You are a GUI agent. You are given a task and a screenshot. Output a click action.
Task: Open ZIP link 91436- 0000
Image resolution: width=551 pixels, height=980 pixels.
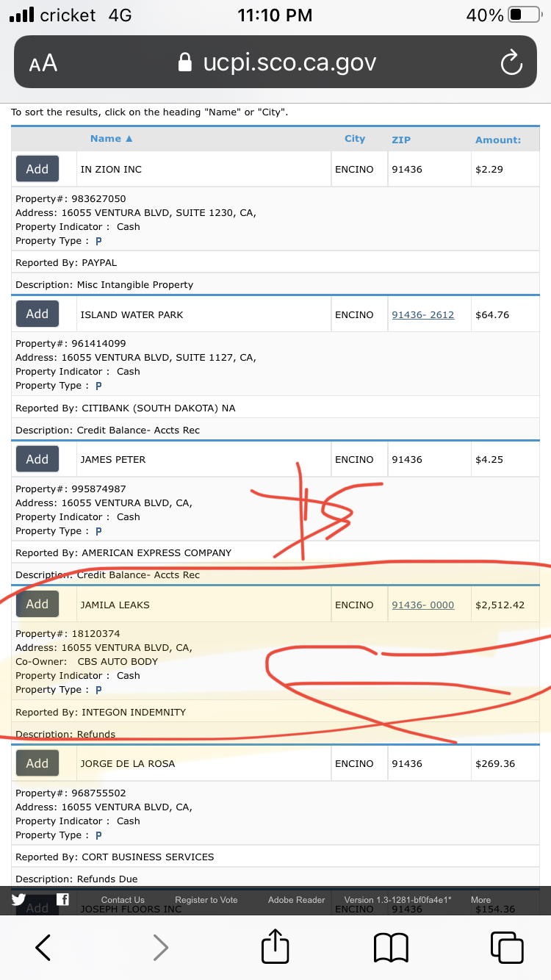[x=423, y=605]
